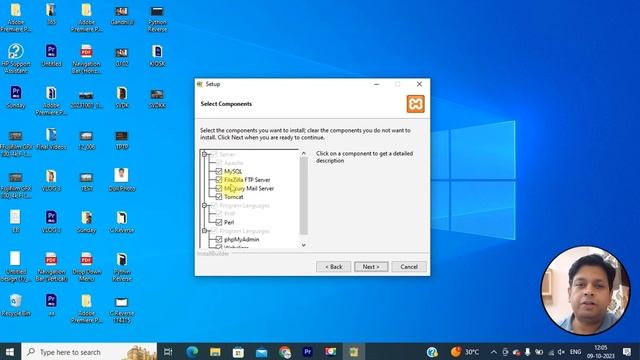Open File Explorer from taskbar
The width and height of the screenshot is (640, 360).
(x=215, y=351)
